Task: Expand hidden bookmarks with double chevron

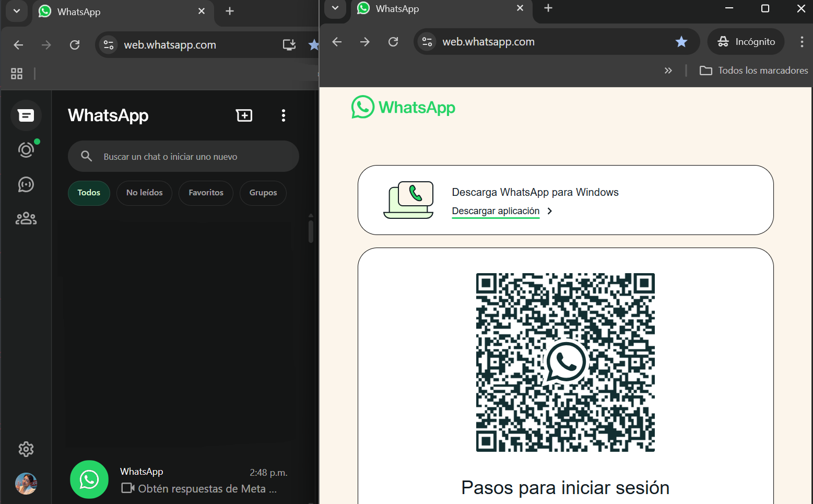Action: tap(668, 71)
